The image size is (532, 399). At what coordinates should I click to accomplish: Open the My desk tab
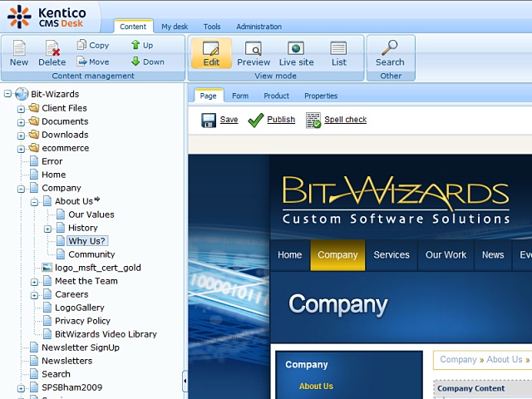[x=175, y=27]
